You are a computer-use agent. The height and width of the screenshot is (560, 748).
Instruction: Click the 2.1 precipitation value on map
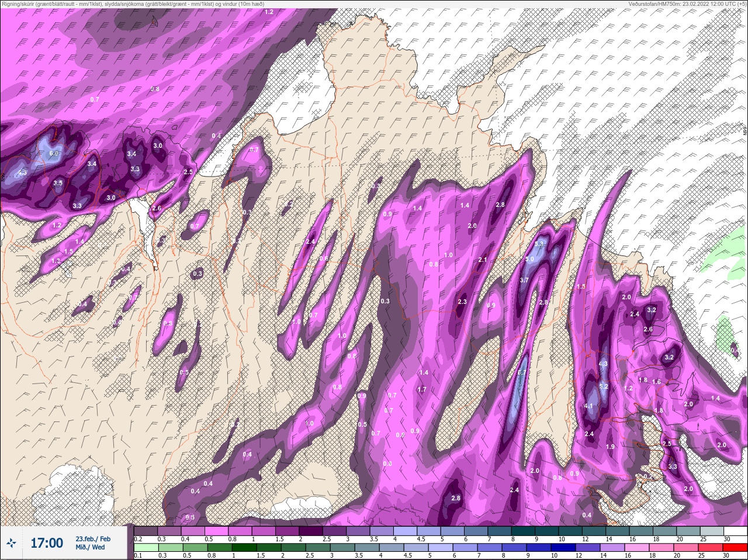[x=483, y=260]
